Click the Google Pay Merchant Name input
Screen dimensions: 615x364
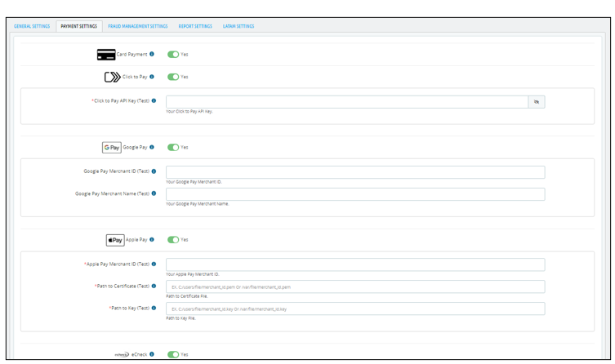[x=354, y=194]
